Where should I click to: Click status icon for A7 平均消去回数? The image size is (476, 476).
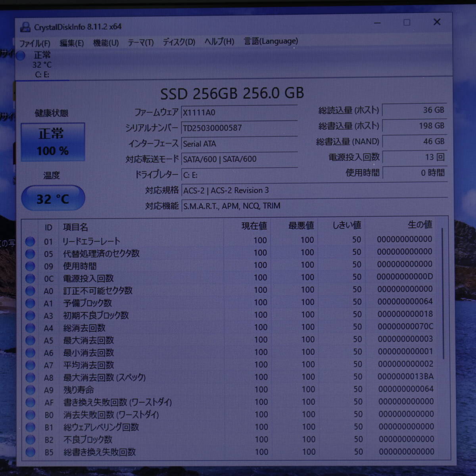click(x=30, y=365)
